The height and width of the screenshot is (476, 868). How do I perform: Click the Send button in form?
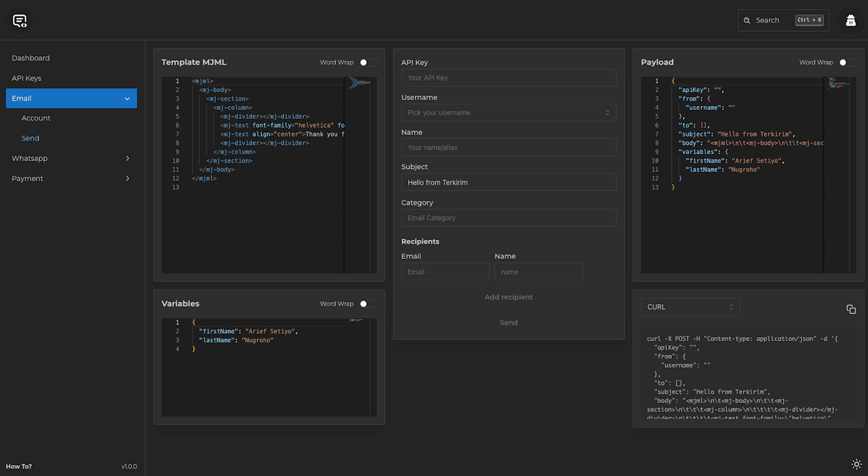(509, 323)
